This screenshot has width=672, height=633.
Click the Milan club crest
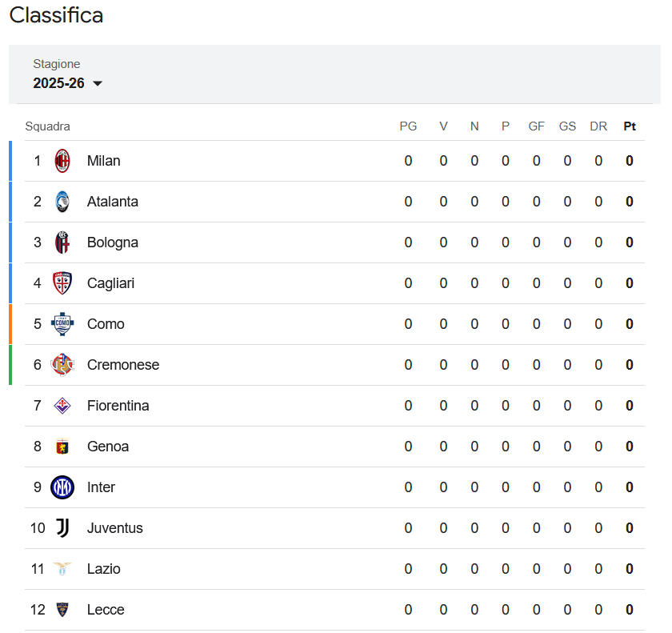click(62, 161)
